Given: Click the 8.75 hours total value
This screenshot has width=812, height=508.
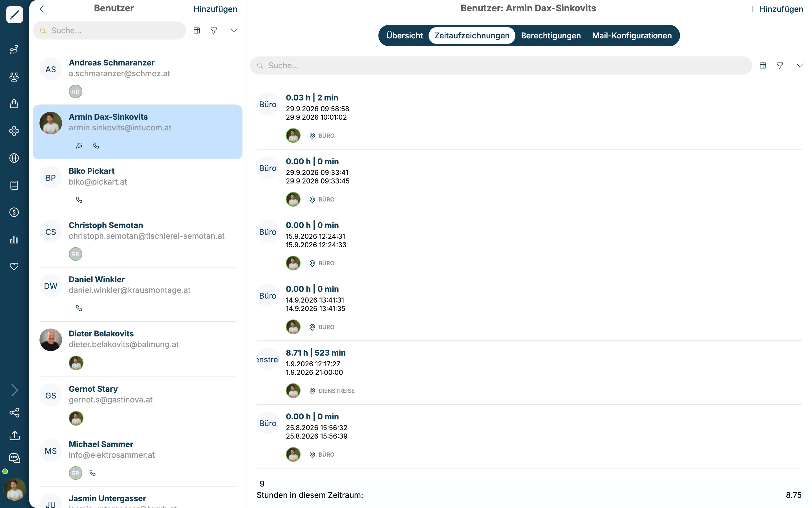Looking at the screenshot, I should [x=794, y=495].
